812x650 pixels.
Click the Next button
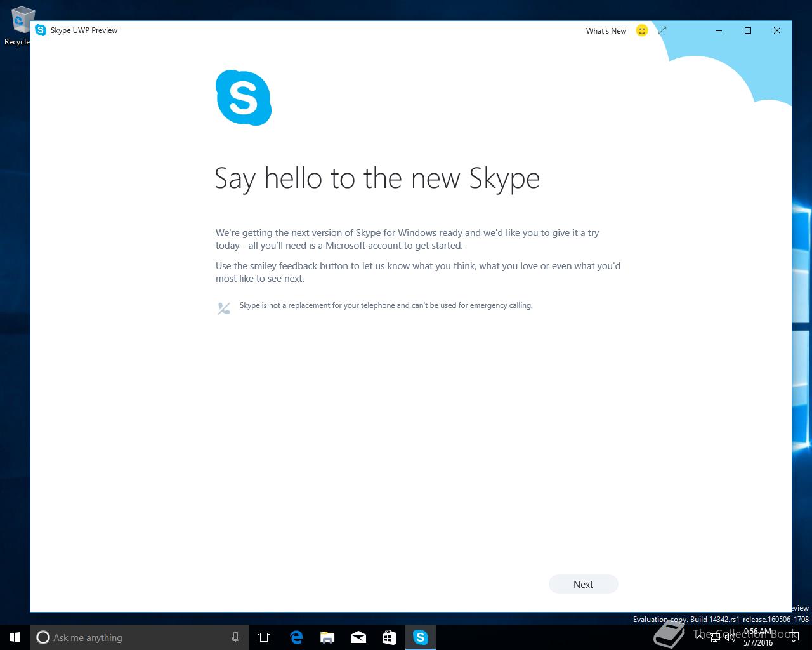coord(583,584)
